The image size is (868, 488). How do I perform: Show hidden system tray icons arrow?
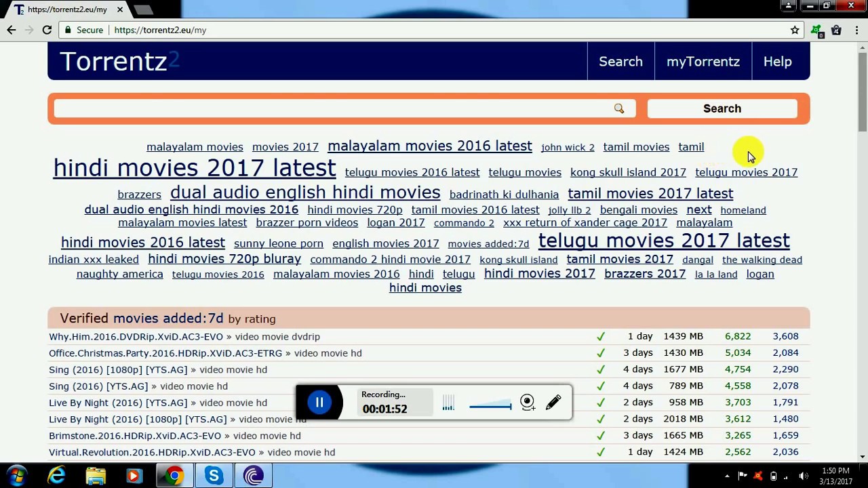coord(727,476)
